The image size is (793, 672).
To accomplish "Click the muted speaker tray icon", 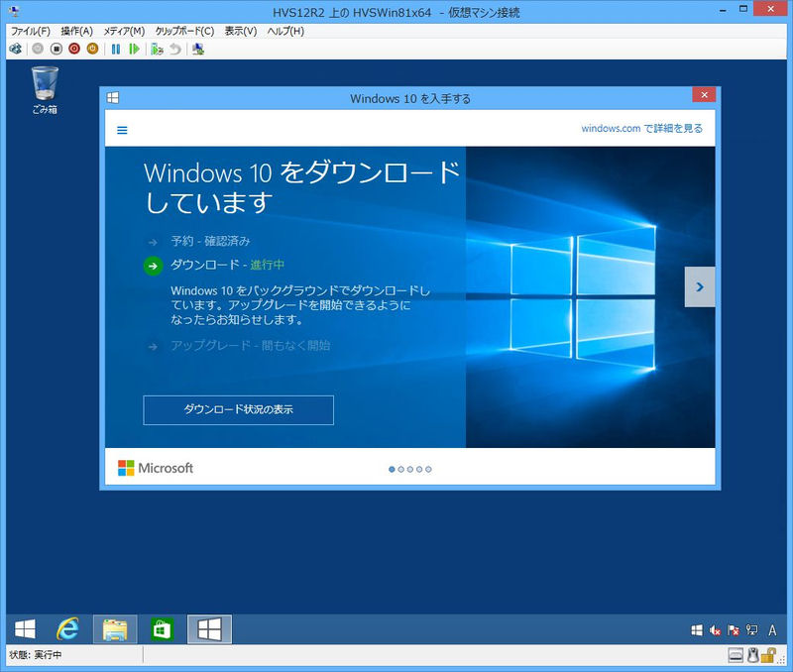I will [715, 630].
